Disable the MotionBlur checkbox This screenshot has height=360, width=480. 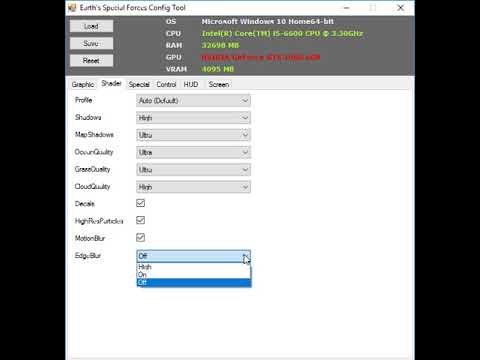140,238
